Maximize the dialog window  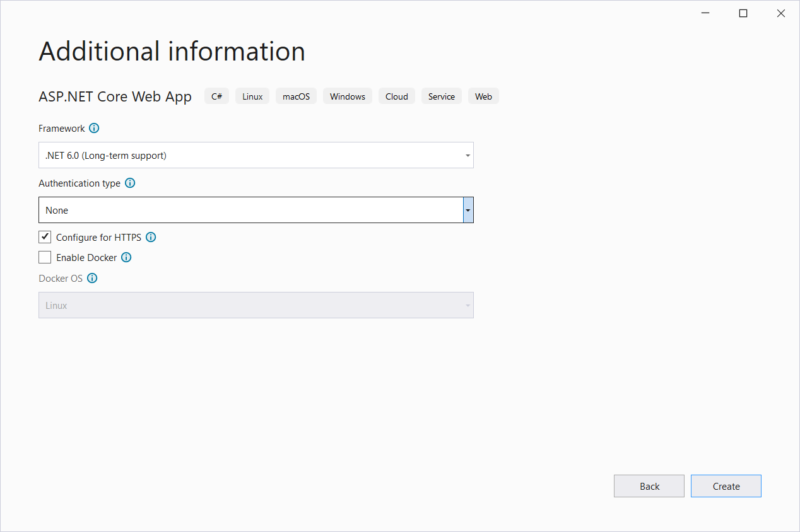(x=743, y=13)
